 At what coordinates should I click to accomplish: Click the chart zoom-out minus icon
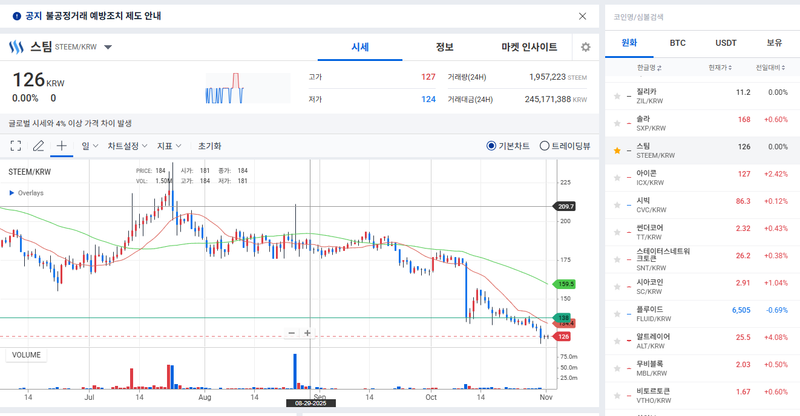[292, 333]
